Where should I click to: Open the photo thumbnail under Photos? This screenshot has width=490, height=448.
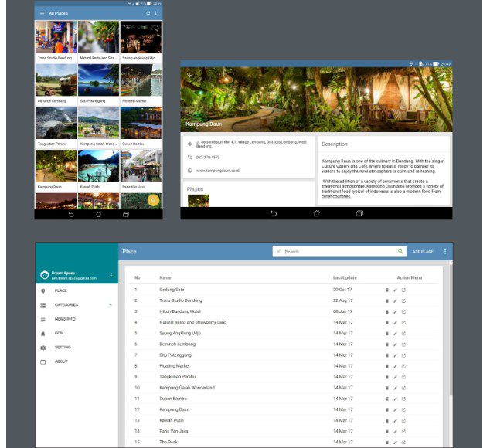tap(199, 201)
